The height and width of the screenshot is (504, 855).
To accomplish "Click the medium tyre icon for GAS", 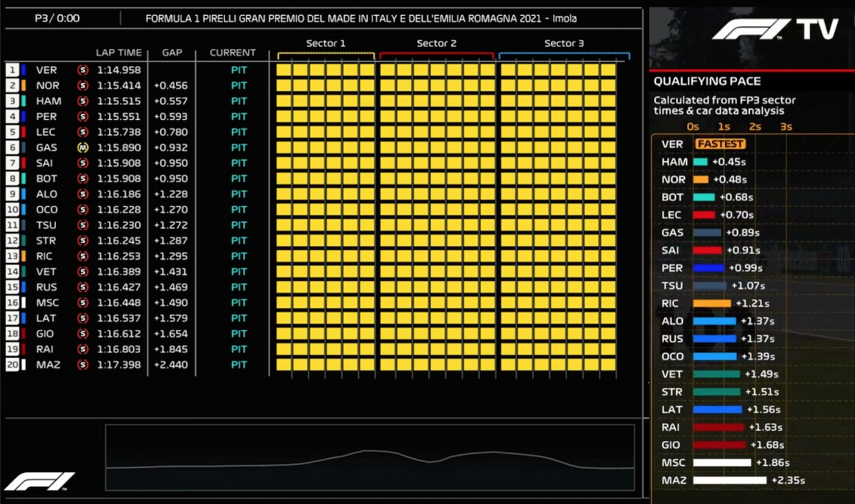I will 84,148.
